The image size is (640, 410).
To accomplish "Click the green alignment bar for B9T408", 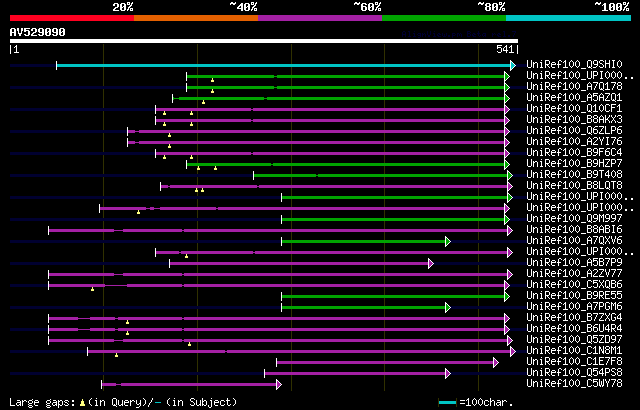I will (x=380, y=175).
